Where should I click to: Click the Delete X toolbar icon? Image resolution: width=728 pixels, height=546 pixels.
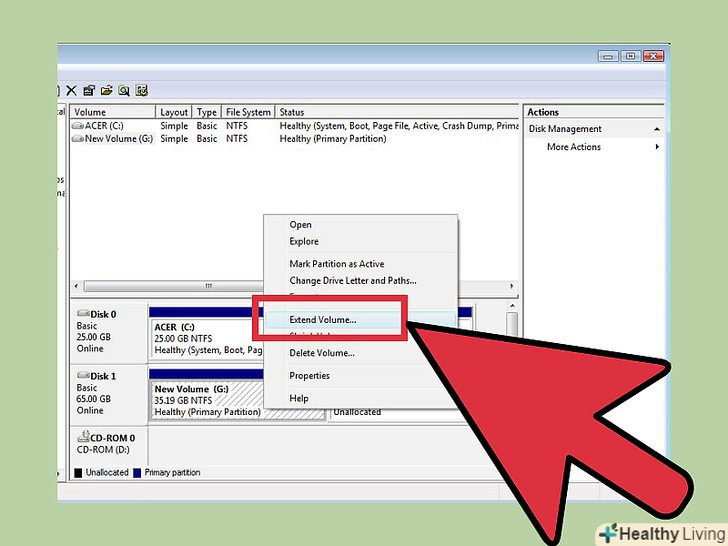(71, 90)
